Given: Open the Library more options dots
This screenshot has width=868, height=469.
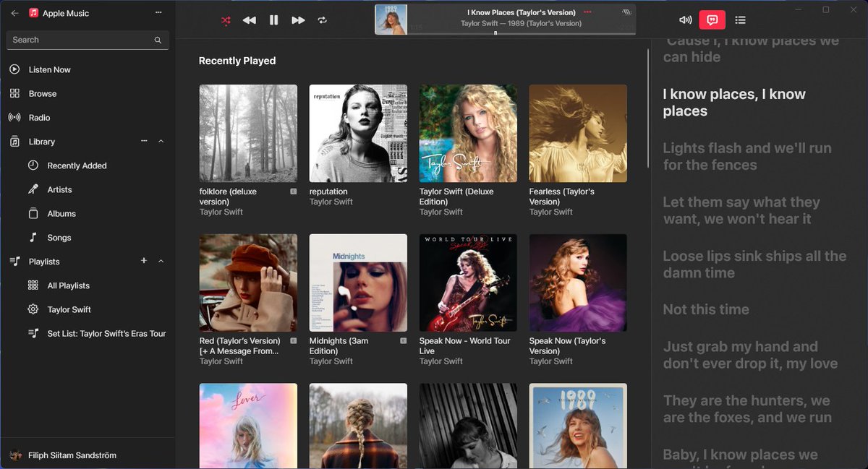Looking at the screenshot, I should tap(144, 141).
